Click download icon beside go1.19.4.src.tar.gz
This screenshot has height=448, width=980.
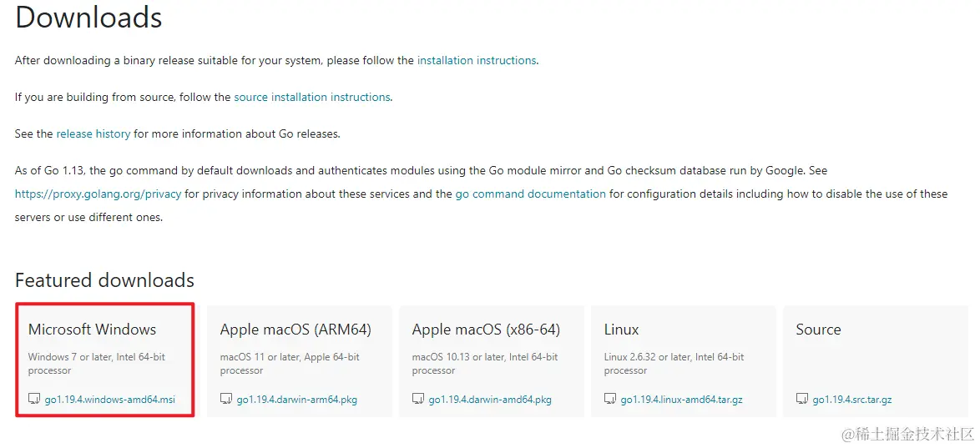pos(802,399)
